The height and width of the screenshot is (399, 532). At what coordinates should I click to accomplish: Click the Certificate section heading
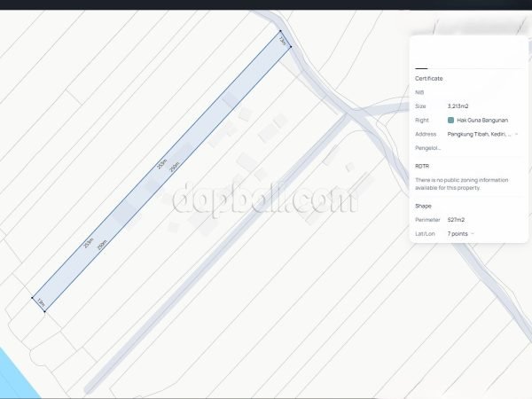[x=429, y=78]
